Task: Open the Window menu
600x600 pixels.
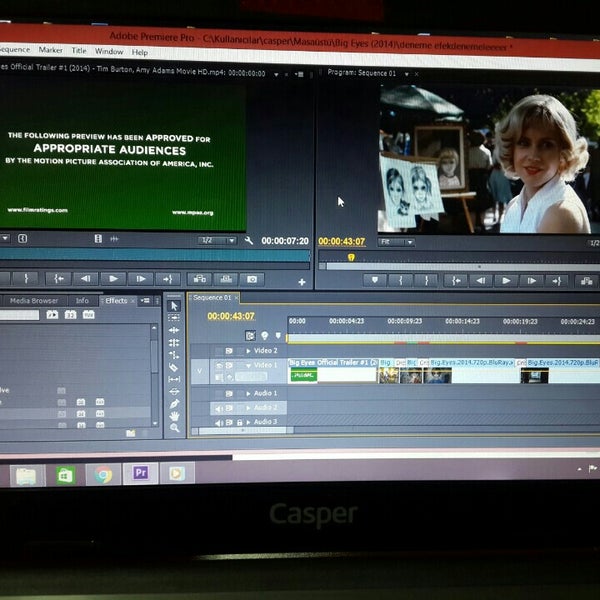Action: click(109, 51)
